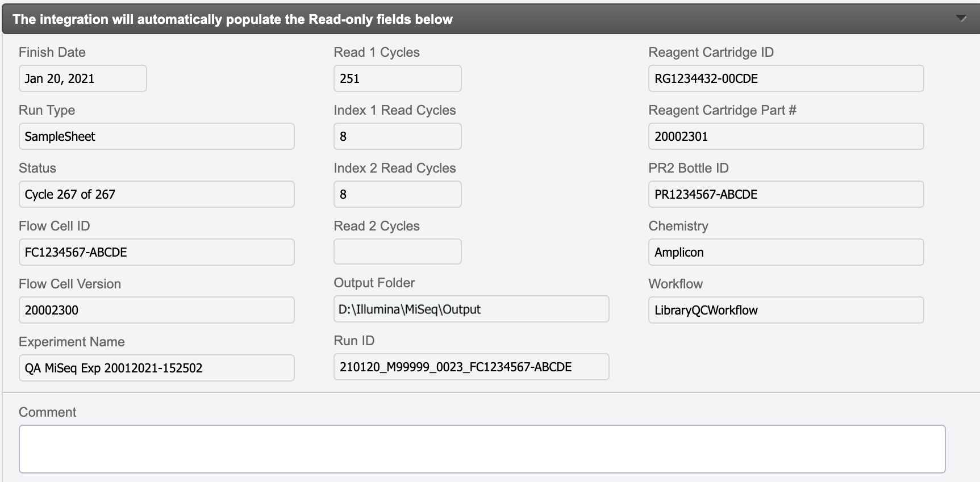Click the Chemistry field showing Amplicon
Image resolution: width=980 pixels, height=482 pixels.
pyautogui.click(x=786, y=252)
